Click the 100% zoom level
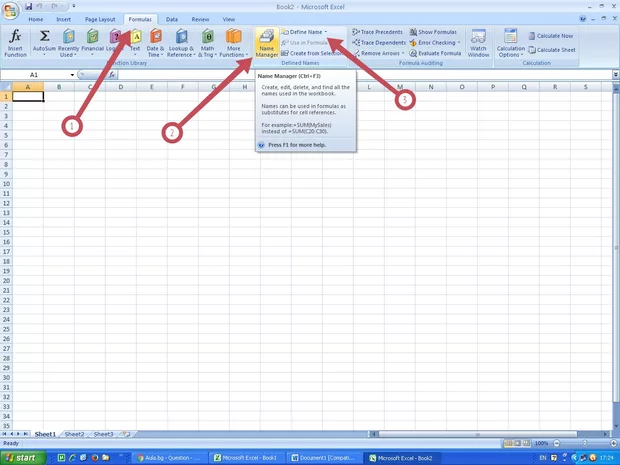 (x=541, y=443)
